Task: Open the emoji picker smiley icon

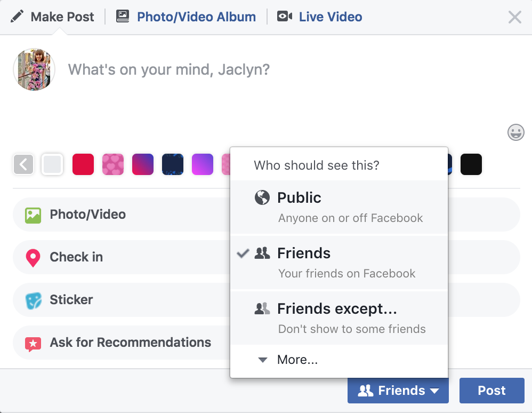Action: (x=515, y=132)
